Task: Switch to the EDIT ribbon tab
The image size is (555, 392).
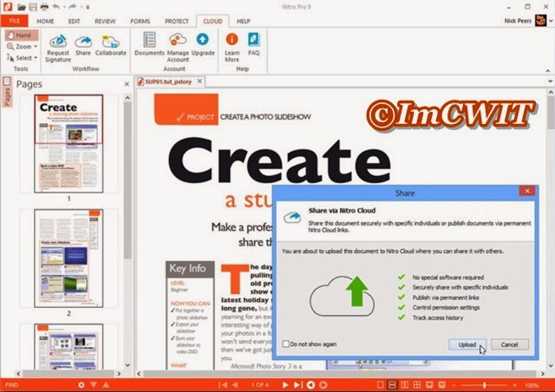Action: pyautogui.click(x=74, y=21)
